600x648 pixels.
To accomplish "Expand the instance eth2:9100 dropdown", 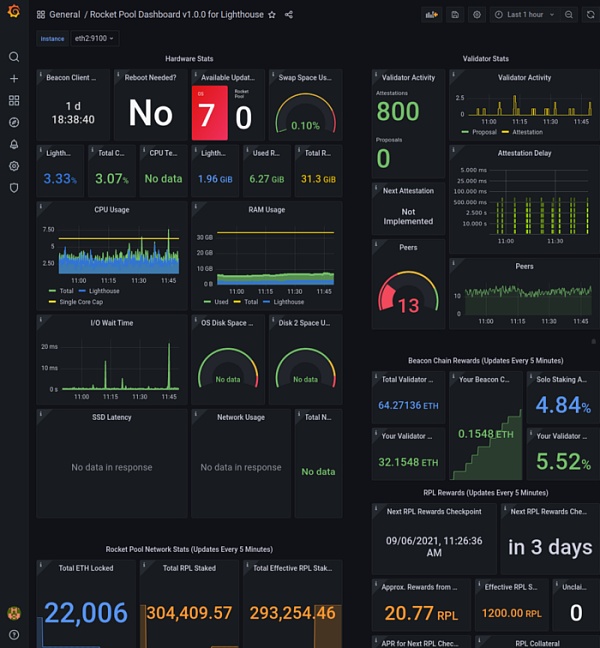I will pyautogui.click(x=95, y=38).
